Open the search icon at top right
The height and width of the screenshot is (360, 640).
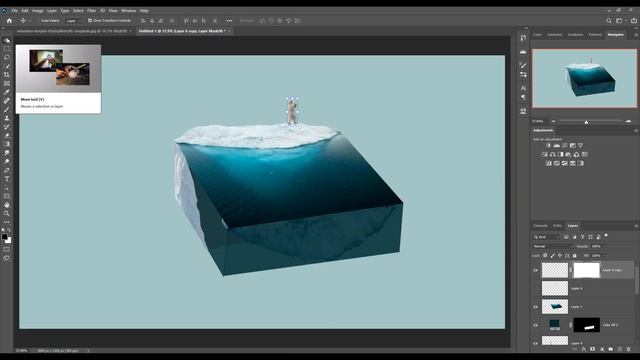pyautogui.click(x=609, y=20)
